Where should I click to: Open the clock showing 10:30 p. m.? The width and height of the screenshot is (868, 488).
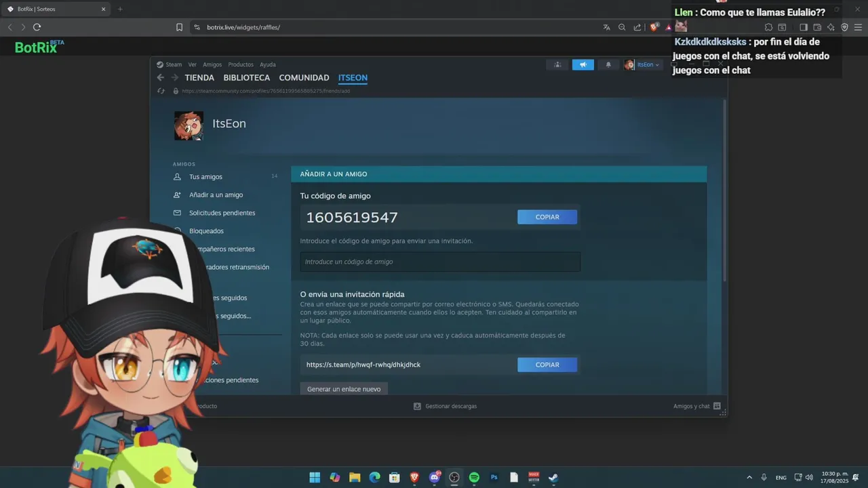(835, 477)
